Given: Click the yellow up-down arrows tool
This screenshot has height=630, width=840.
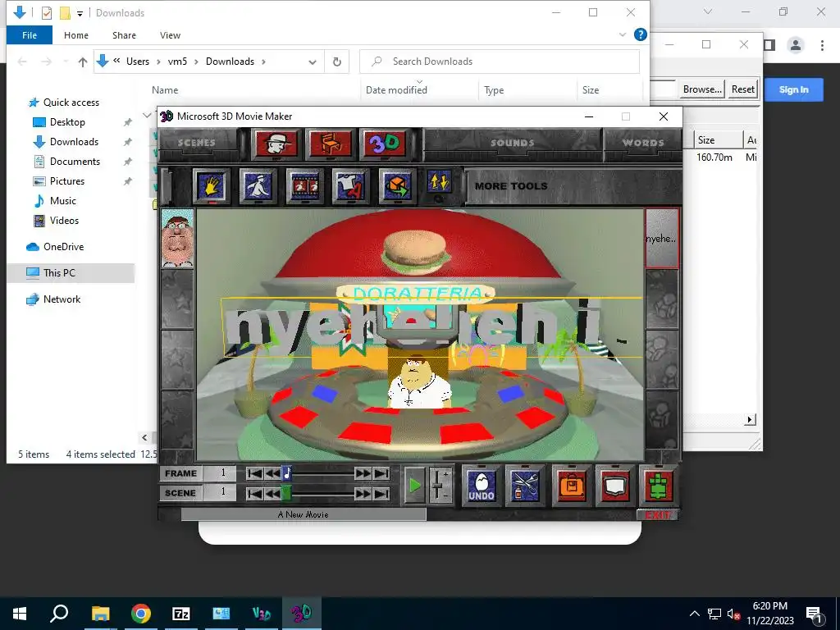Looking at the screenshot, I should 440,182.
